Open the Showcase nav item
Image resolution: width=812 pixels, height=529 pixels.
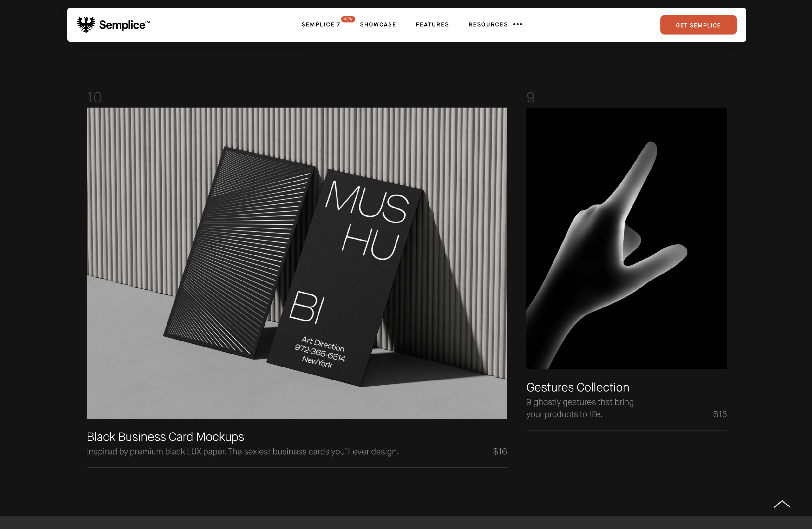[378, 24]
